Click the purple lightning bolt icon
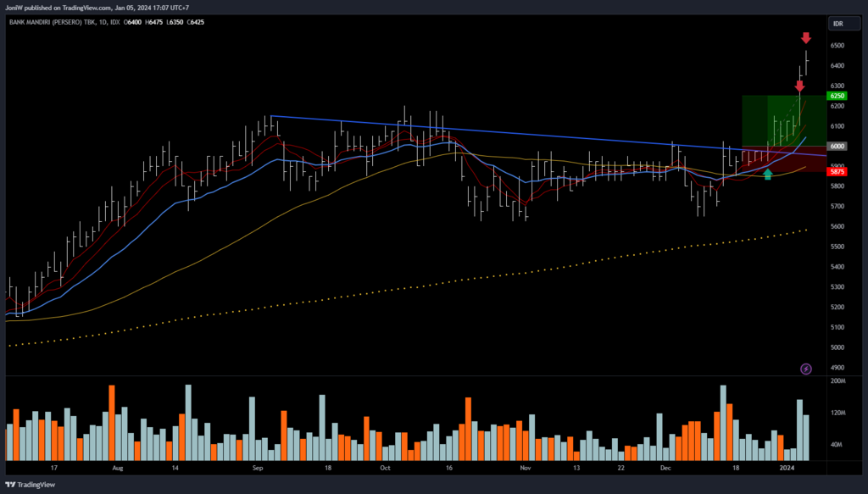 point(805,369)
